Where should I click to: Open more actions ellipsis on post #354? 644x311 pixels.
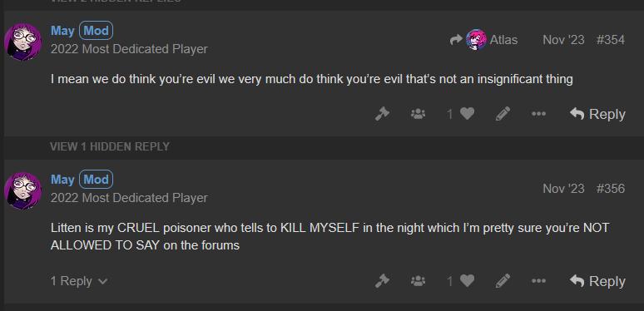click(x=538, y=114)
